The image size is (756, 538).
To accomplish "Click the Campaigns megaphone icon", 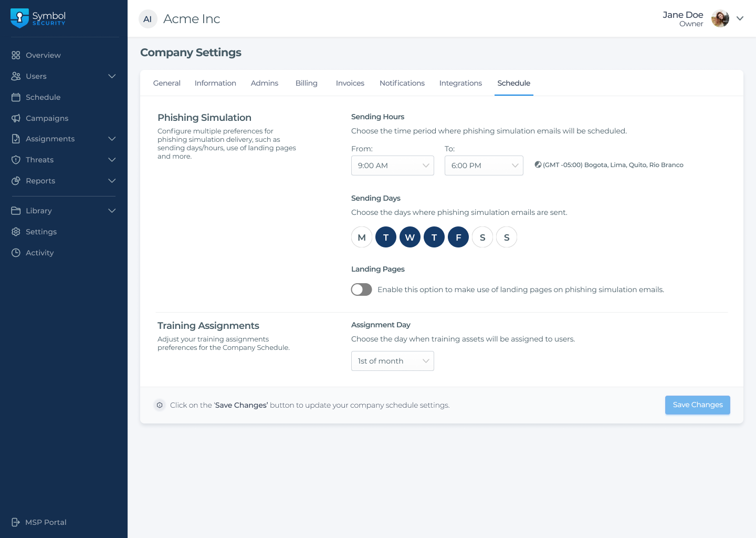I will pos(16,118).
